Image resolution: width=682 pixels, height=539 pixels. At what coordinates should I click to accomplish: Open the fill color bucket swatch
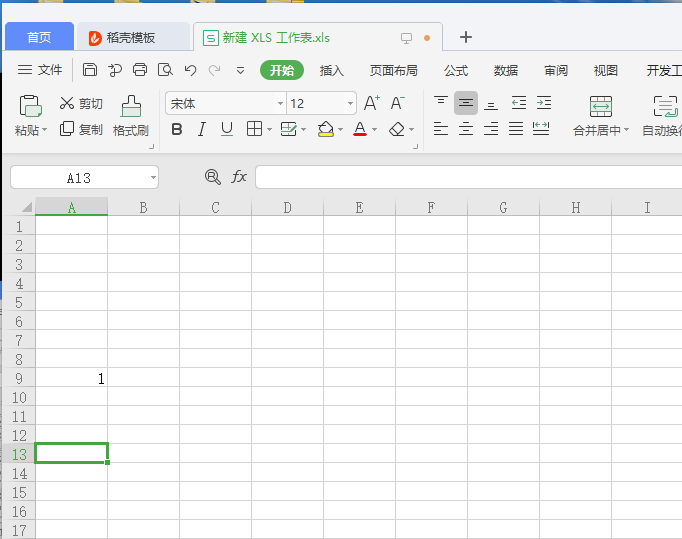point(325,129)
